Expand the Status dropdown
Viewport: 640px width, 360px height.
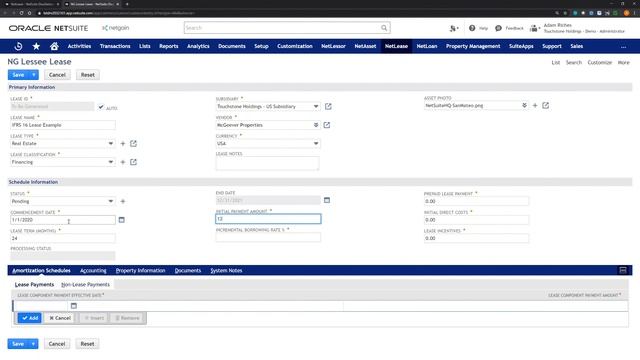tap(111, 201)
